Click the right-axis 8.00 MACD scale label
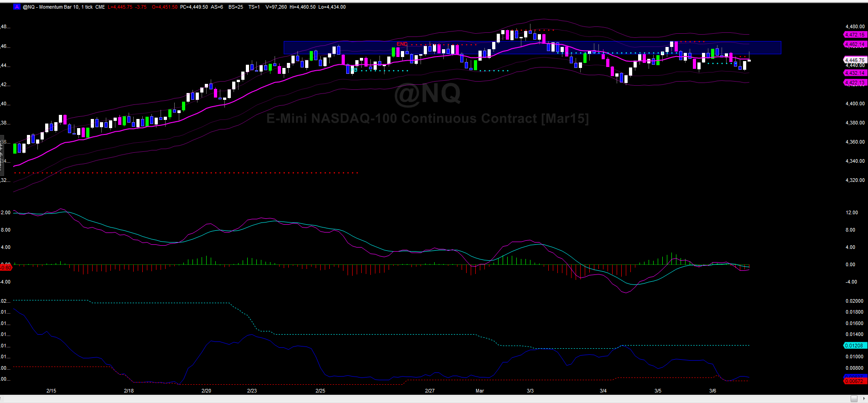Screen dimensions: 868x403 click(x=850, y=230)
